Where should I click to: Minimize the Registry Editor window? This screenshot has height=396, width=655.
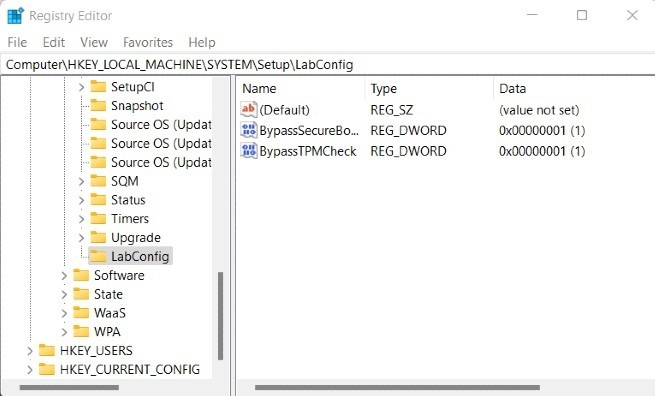point(532,15)
